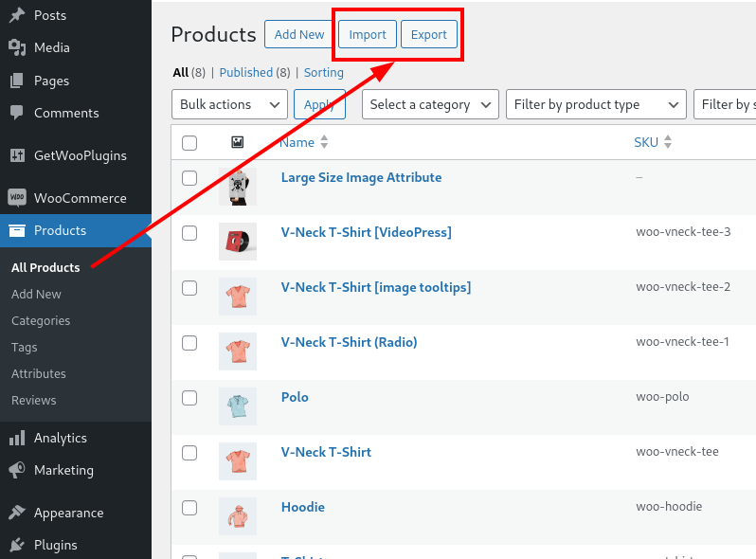Open Categories submenu item
Screen dimensions: 756x559
click(x=41, y=321)
